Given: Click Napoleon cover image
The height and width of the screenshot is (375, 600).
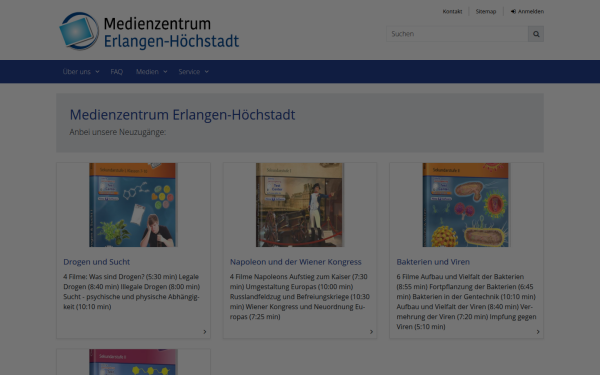Looking at the screenshot, I should click(300, 205).
